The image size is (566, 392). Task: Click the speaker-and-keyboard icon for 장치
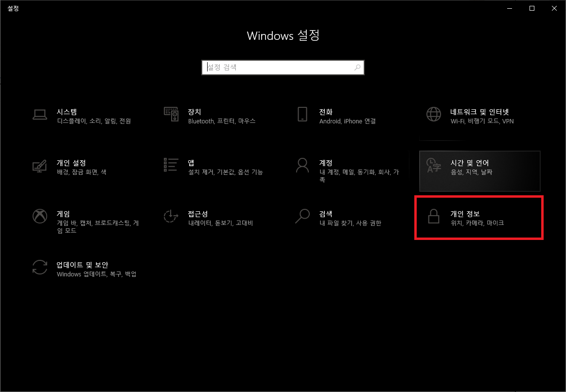(171, 114)
